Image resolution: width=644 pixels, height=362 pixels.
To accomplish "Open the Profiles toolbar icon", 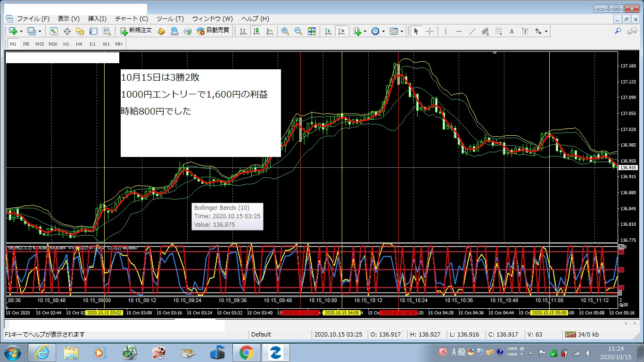I will (x=32, y=31).
